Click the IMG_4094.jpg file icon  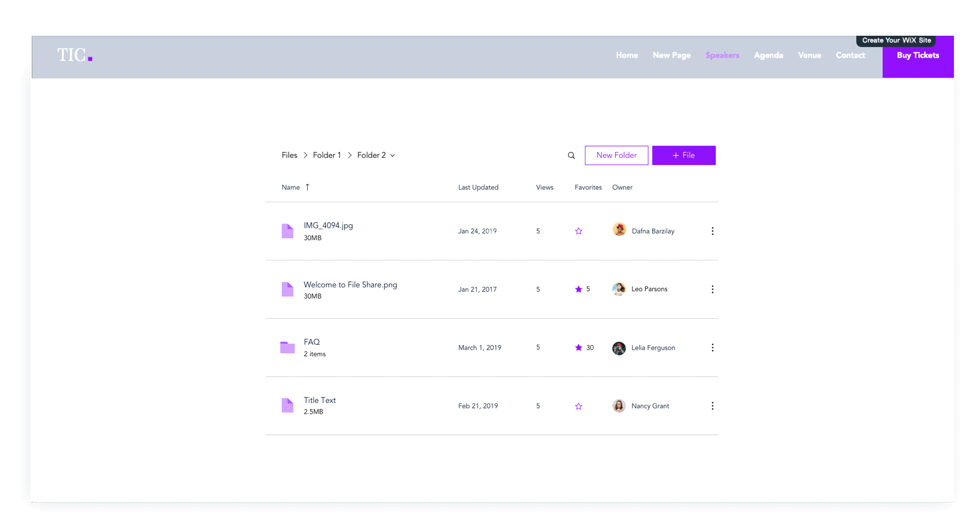287,231
